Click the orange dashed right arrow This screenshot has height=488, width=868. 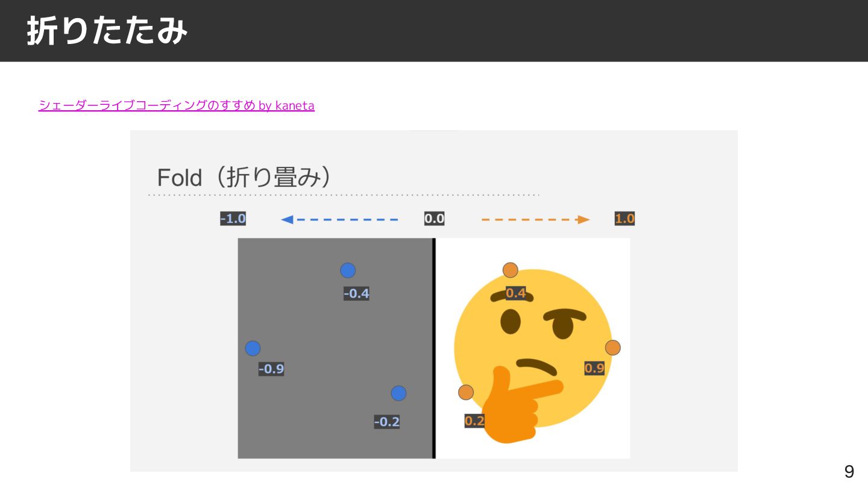(535, 219)
